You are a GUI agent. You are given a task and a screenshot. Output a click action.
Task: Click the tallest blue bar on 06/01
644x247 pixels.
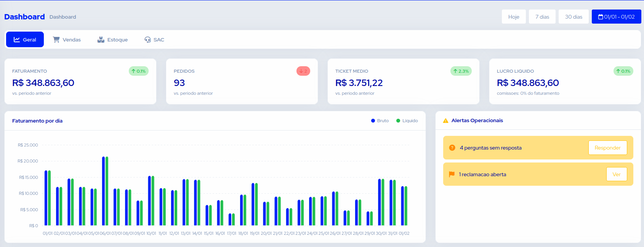pyautogui.click(x=103, y=191)
